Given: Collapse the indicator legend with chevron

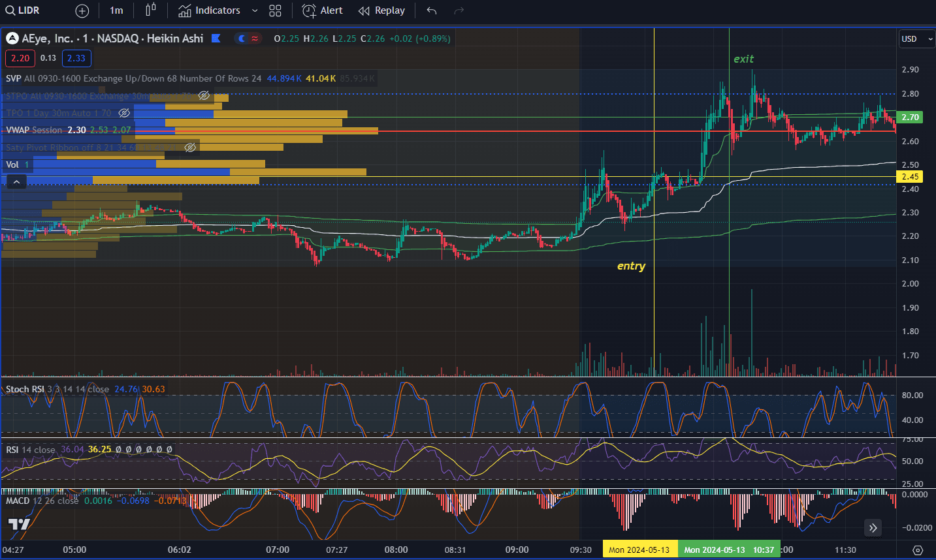Looking at the screenshot, I should [x=16, y=181].
